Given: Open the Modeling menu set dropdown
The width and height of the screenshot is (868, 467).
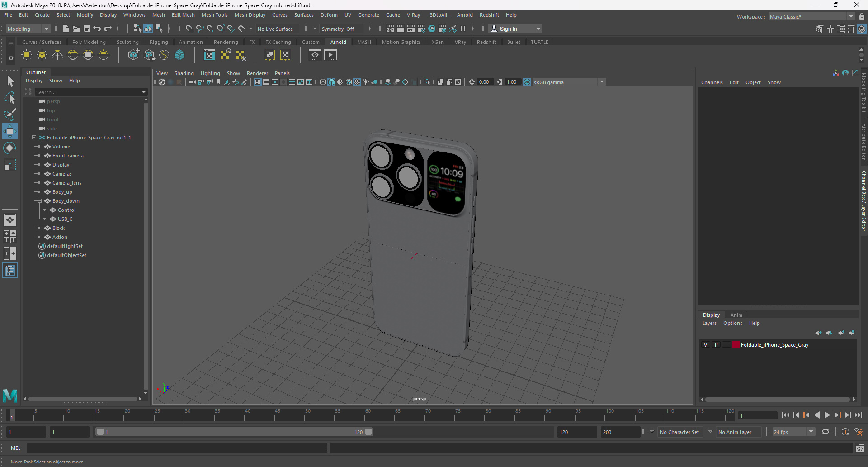Looking at the screenshot, I should click(28, 29).
